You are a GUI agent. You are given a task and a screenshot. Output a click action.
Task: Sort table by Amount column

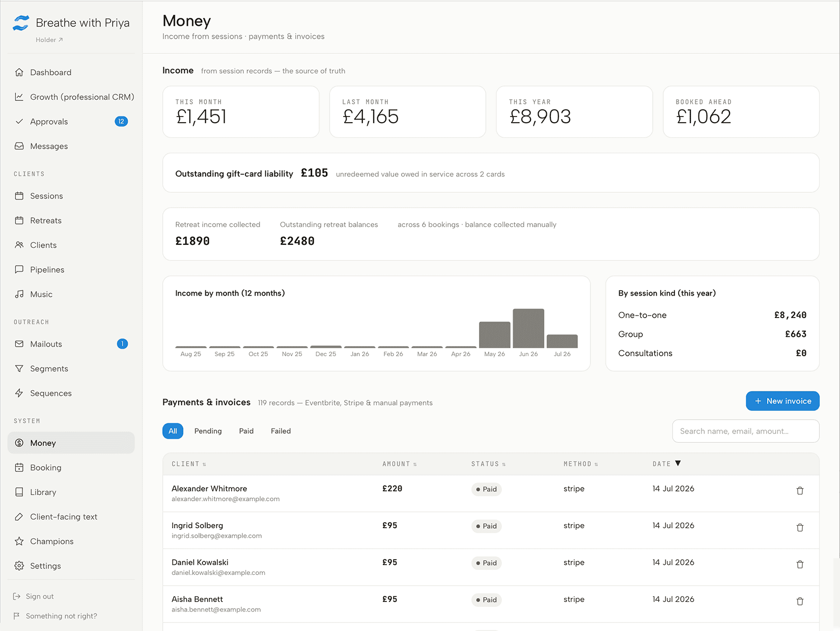(400, 464)
